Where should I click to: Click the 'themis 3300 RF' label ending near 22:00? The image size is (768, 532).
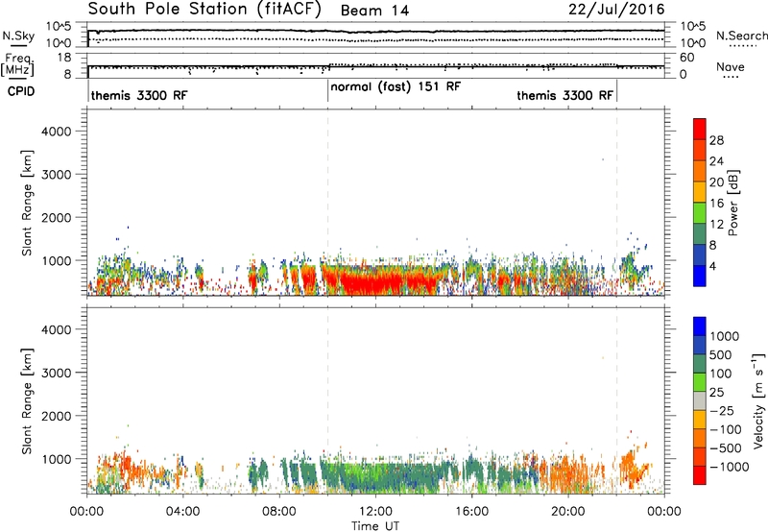pyautogui.click(x=565, y=95)
